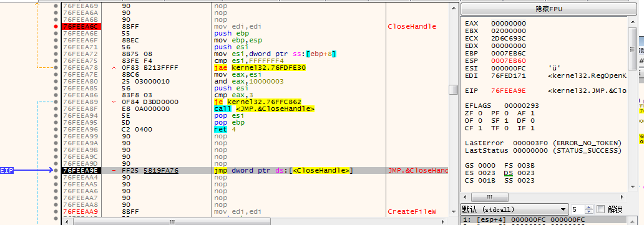Image resolution: width=644 pixels, height=225 pixels.
Task: Click disassembly horizontal scrollbar left arrow
Action: coord(66,222)
